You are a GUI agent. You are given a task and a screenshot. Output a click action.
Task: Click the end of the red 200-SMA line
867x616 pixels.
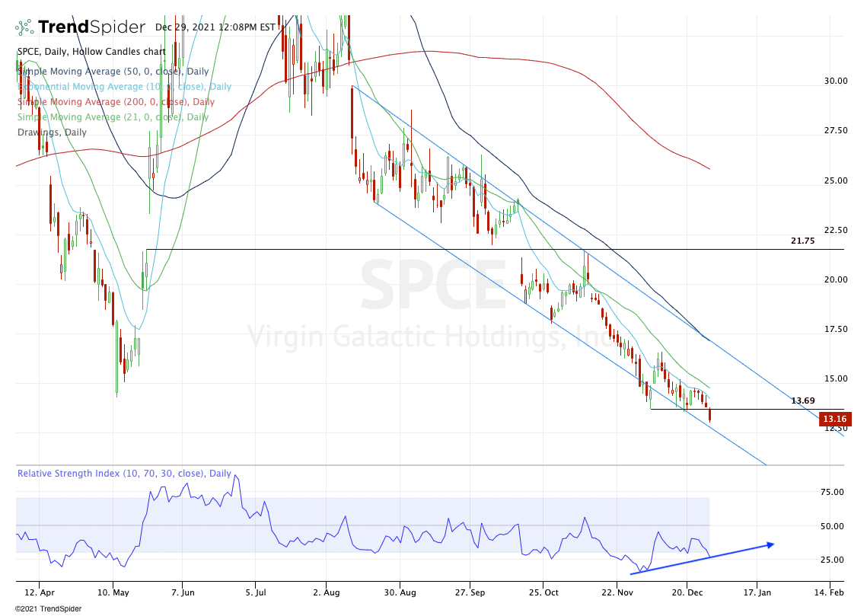point(709,168)
